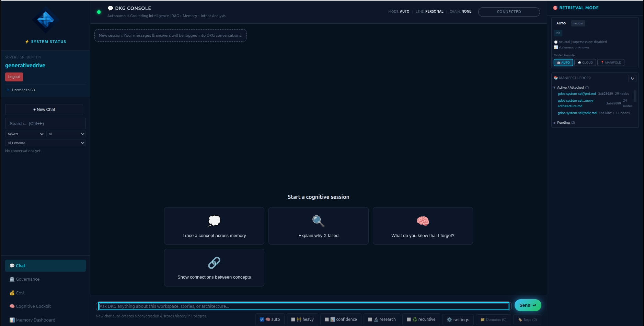This screenshot has height=326, width=644.
Task: Click the chain-link icon for concept connections
Action: click(214, 262)
